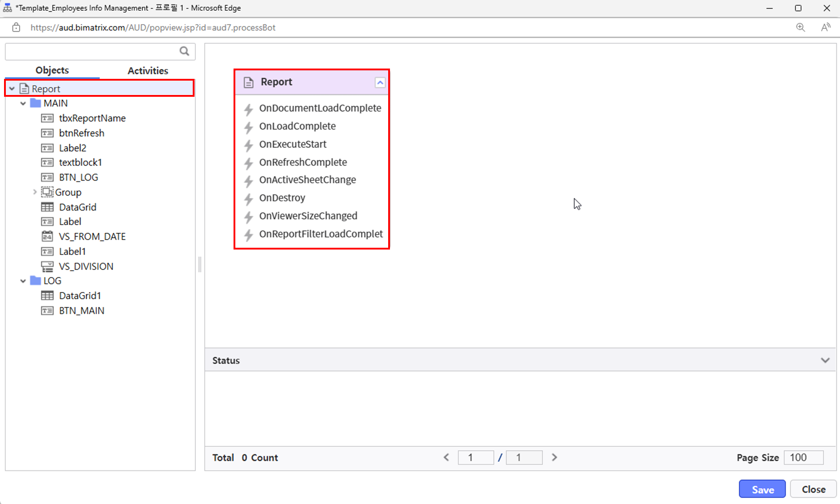
Task: Click the Save button
Action: [762, 489]
